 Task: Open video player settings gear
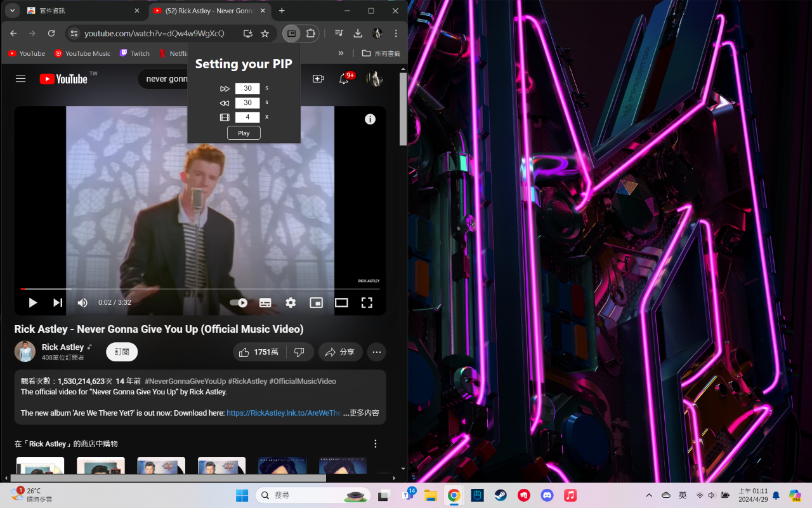[x=291, y=303]
